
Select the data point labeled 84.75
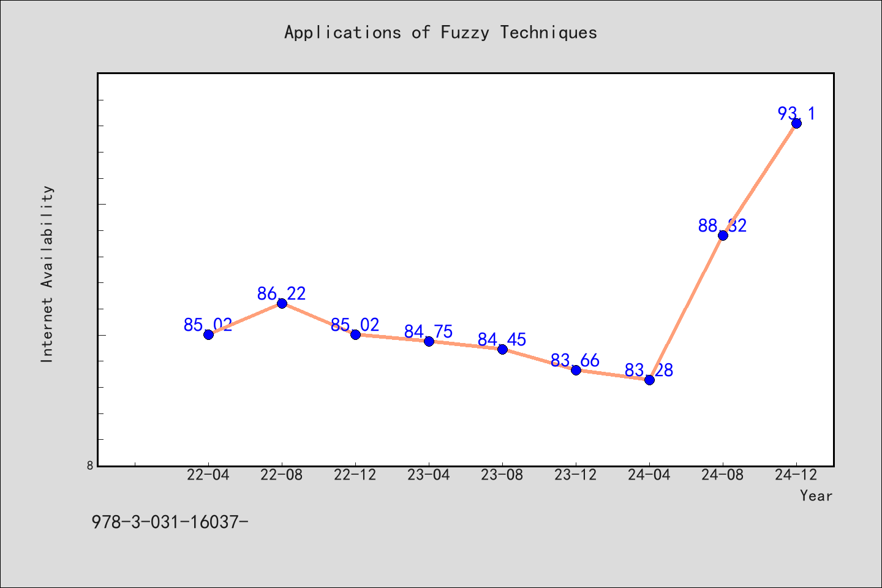[429, 341]
